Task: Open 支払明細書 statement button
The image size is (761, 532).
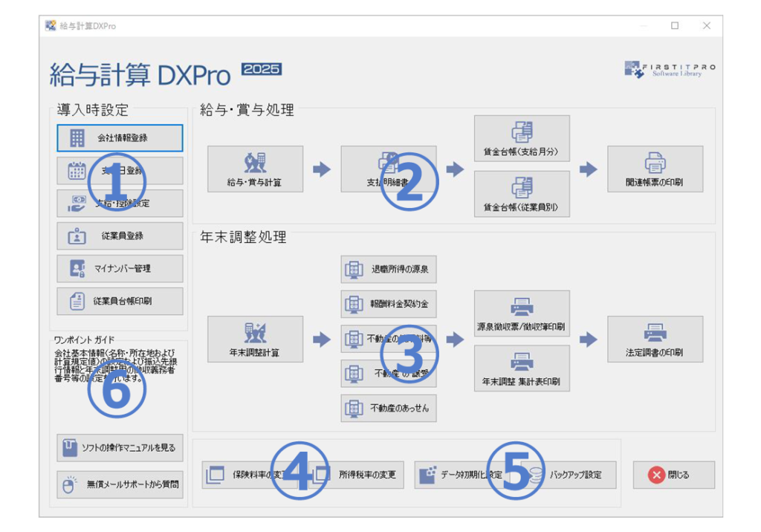Action: click(388, 169)
